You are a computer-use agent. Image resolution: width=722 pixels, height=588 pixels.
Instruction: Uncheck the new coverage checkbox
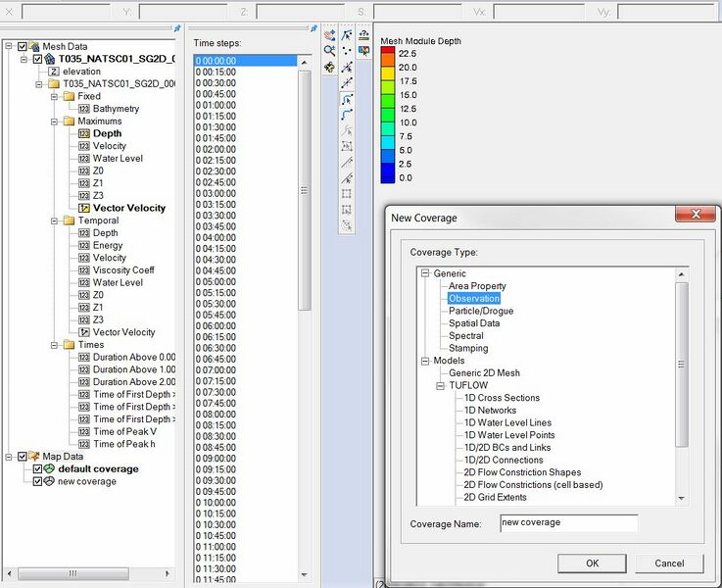pyautogui.click(x=38, y=481)
